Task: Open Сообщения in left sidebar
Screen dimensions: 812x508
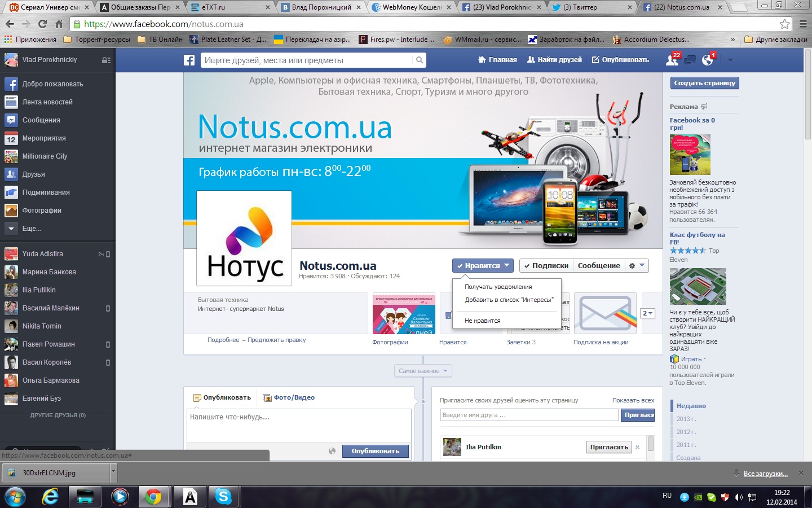Action: [x=41, y=120]
